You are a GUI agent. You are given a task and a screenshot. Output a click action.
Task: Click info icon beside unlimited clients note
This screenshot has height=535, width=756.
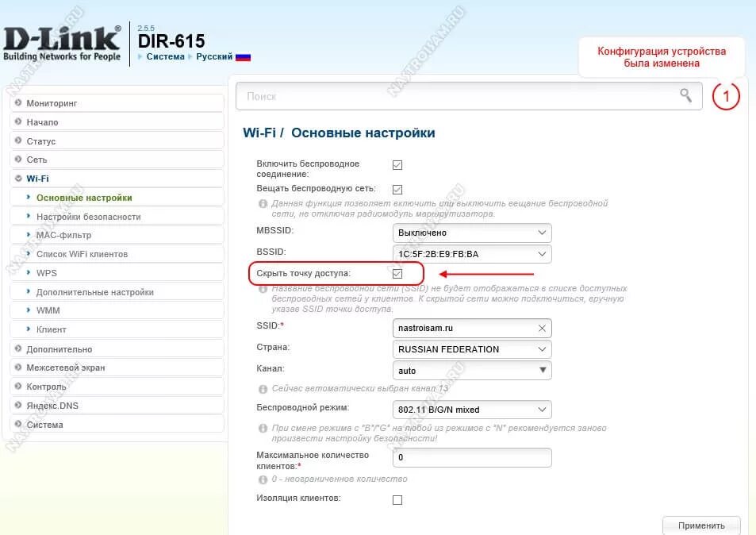(263, 479)
